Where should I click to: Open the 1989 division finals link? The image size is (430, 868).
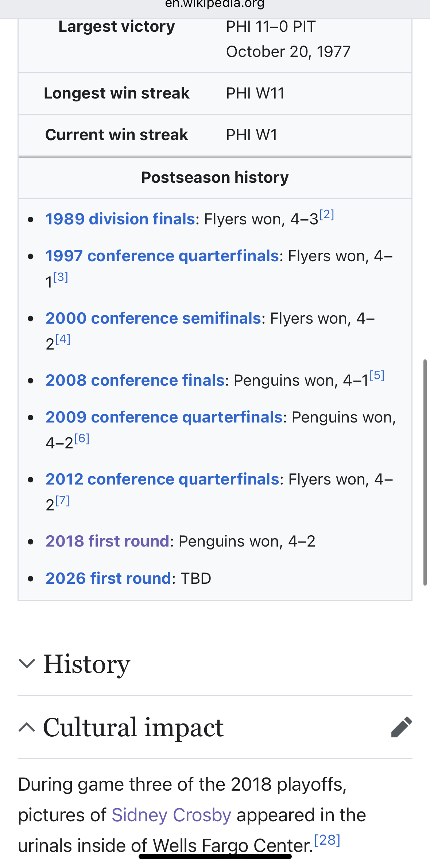(120, 219)
